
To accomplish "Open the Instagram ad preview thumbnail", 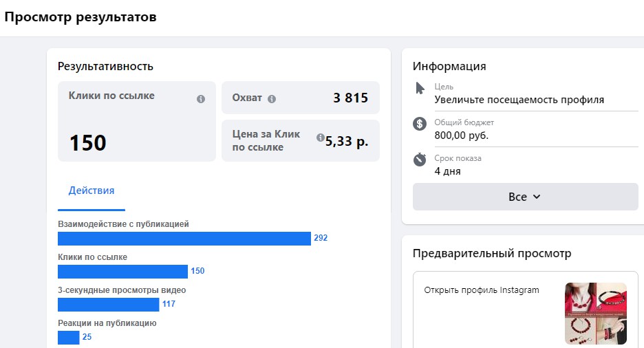I will pyautogui.click(x=595, y=314).
